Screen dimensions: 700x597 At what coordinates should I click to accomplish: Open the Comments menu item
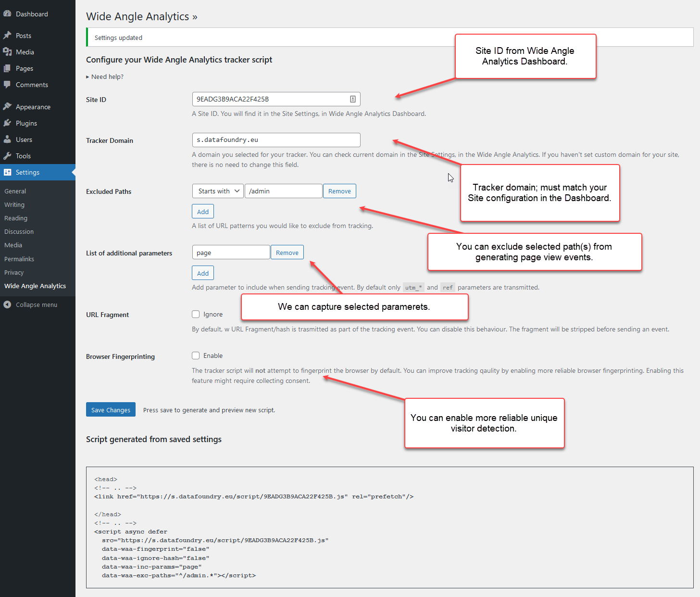point(37,85)
